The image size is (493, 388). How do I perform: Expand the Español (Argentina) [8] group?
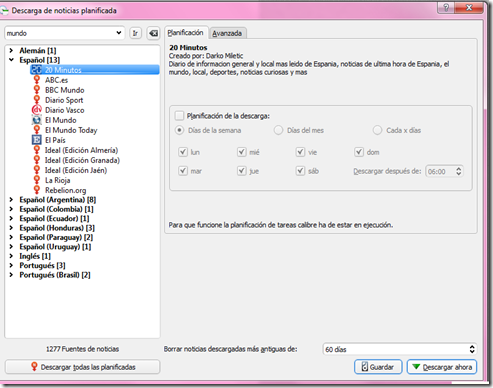click(x=11, y=200)
